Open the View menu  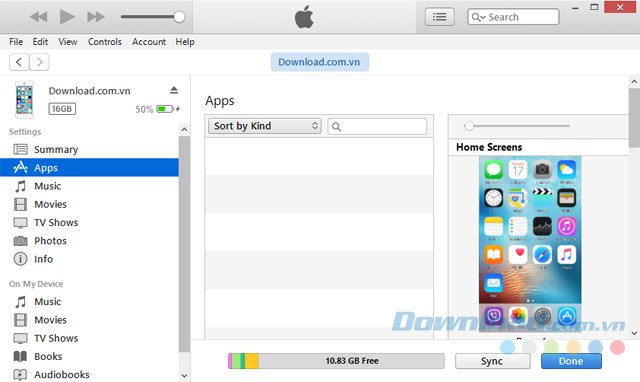pyautogui.click(x=67, y=42)
